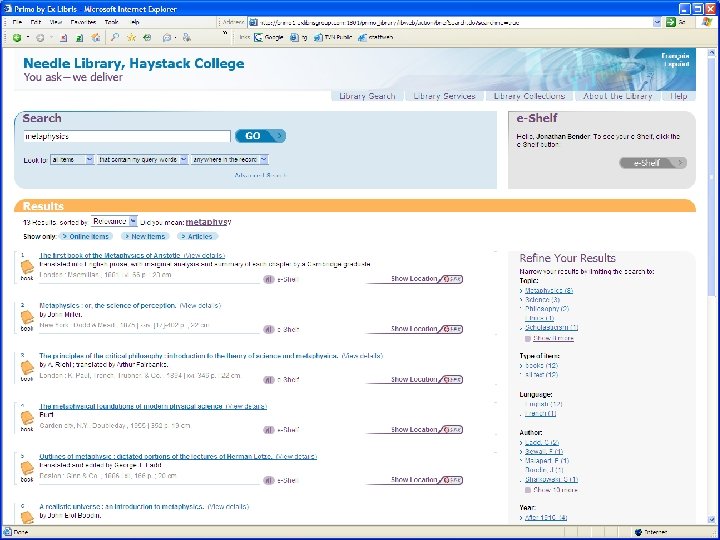Click SFX button on Outlines of metaphysic result
The width and height of the screenshot is (720, 540).
[451, 480]
